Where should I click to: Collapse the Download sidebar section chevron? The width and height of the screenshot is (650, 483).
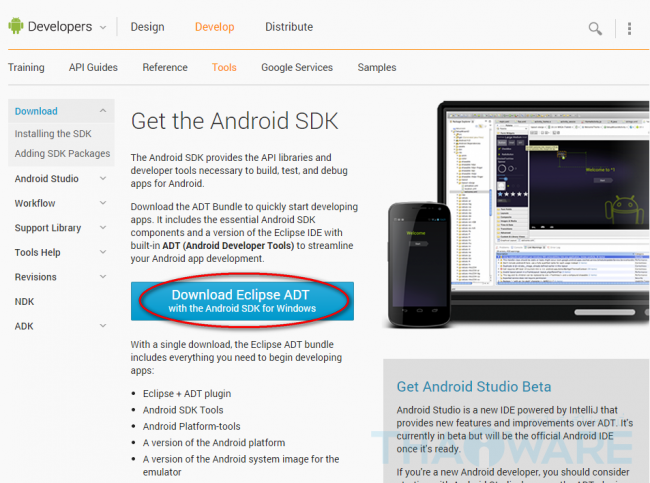(x=103, y=111)
